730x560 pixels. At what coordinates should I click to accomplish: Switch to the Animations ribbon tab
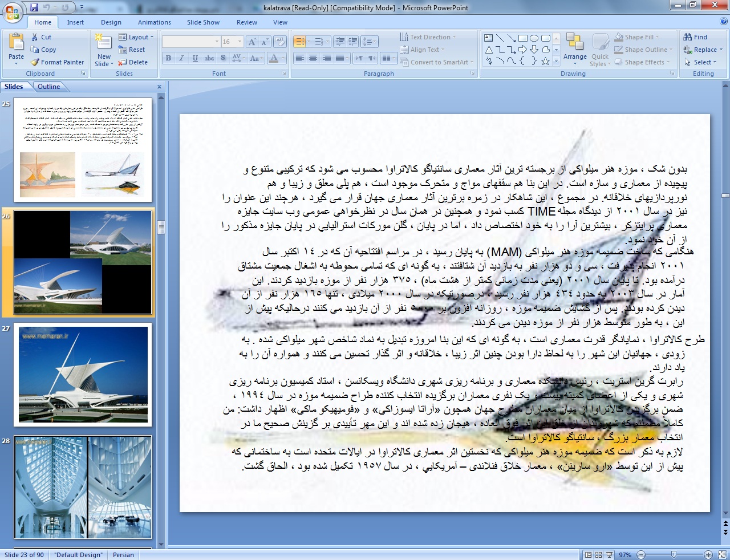[x=154, y=22]
